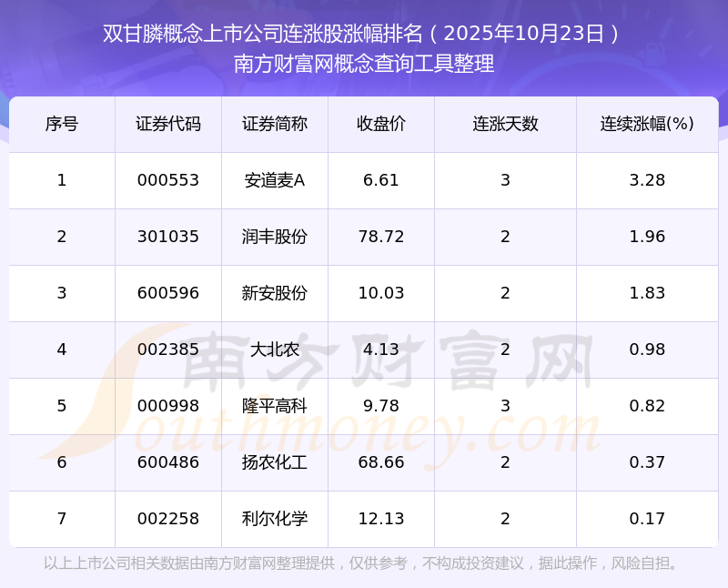Click stock code 600596
Screen dimensions: 728x588
[168, 293]
